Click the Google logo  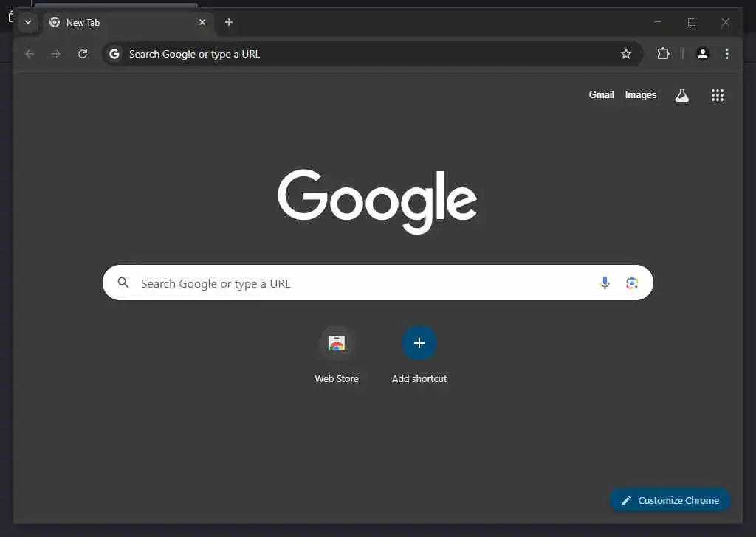(x=377, y=201)
